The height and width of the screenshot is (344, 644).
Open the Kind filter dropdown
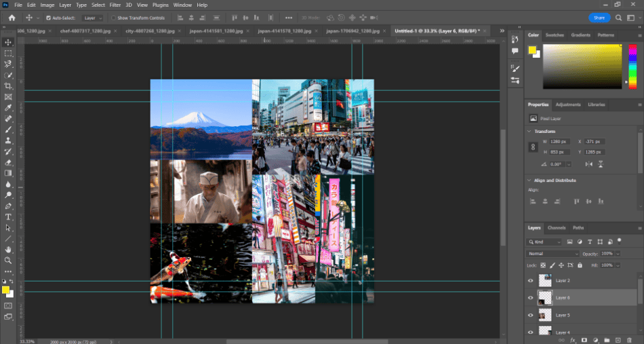544,242
